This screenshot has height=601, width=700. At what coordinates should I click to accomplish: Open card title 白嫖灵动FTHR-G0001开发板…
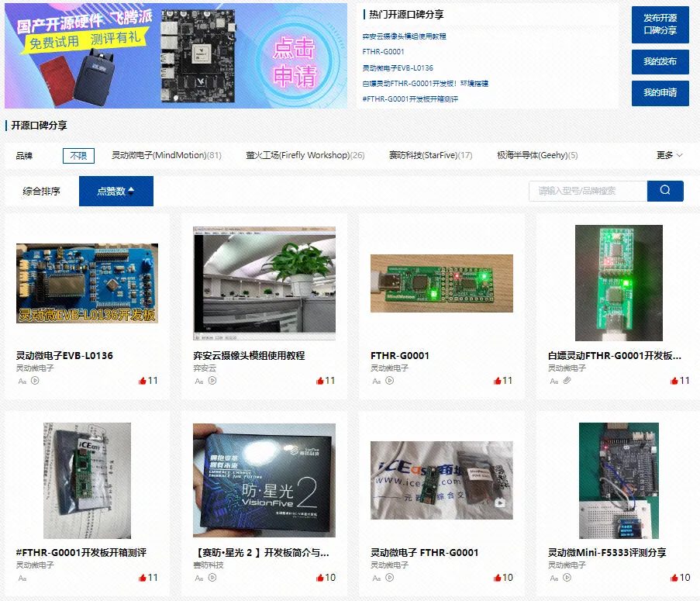click(615, 355)
